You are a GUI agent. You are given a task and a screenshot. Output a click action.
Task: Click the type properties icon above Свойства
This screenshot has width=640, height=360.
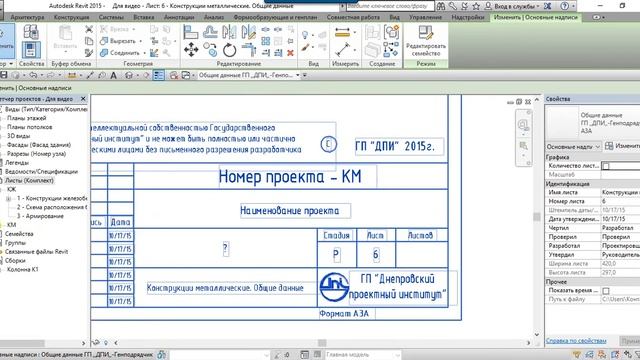[x=31, y=32]
